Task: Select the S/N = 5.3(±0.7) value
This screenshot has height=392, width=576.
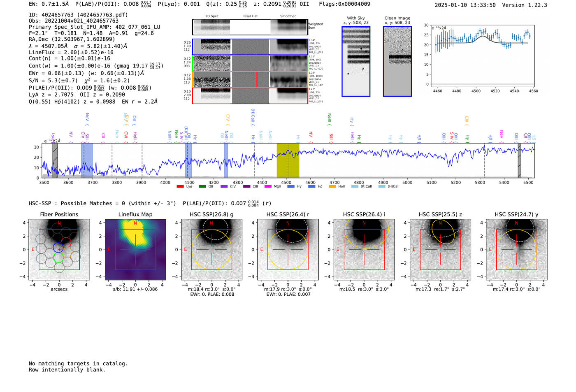Action: (x=53, y=81)
